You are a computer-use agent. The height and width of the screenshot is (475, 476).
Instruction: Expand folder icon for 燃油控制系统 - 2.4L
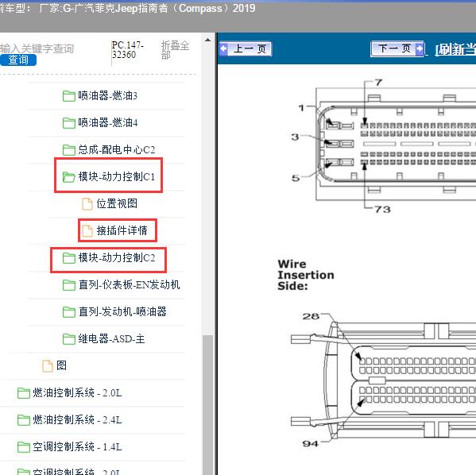click(24, 420)
